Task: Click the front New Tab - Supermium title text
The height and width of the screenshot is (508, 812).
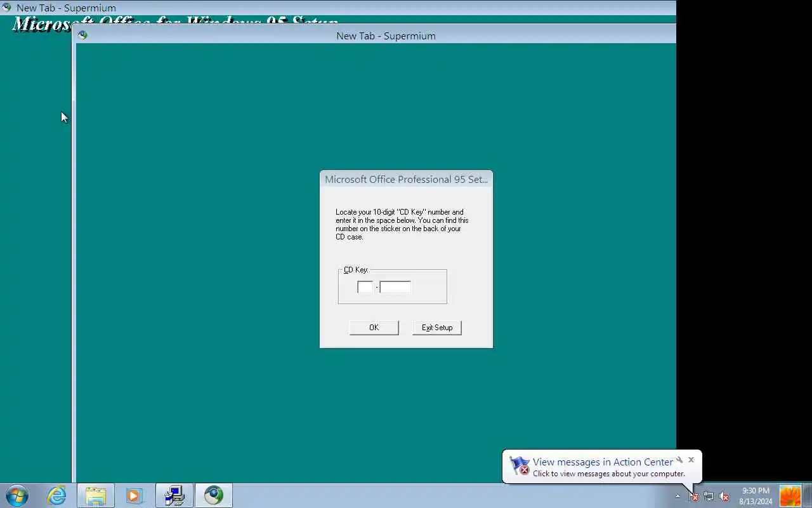Action: click(x=386, y=36)
